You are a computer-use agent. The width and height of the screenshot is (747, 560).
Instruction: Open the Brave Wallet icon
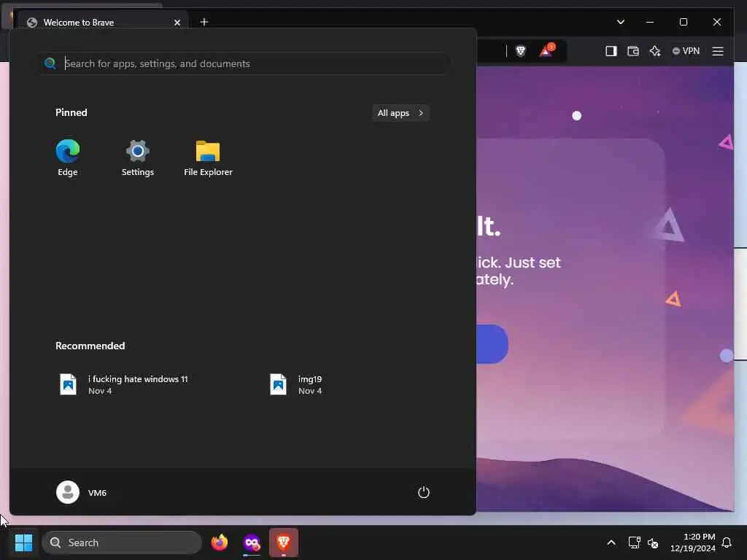632,51
